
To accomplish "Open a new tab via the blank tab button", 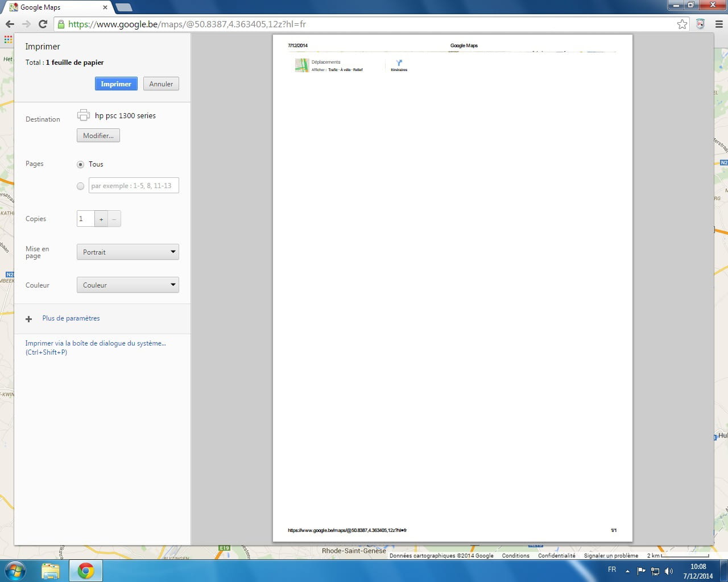I will click(123, 7).
